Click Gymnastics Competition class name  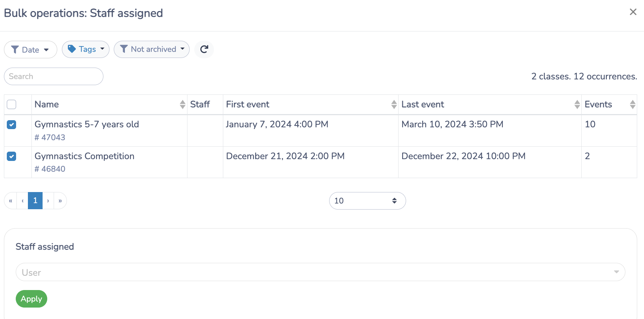[x=84, y=156]
